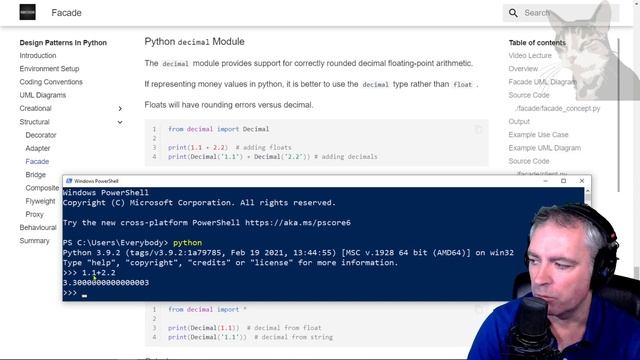Jump to Example UML Diagram section

pos(544,148)
